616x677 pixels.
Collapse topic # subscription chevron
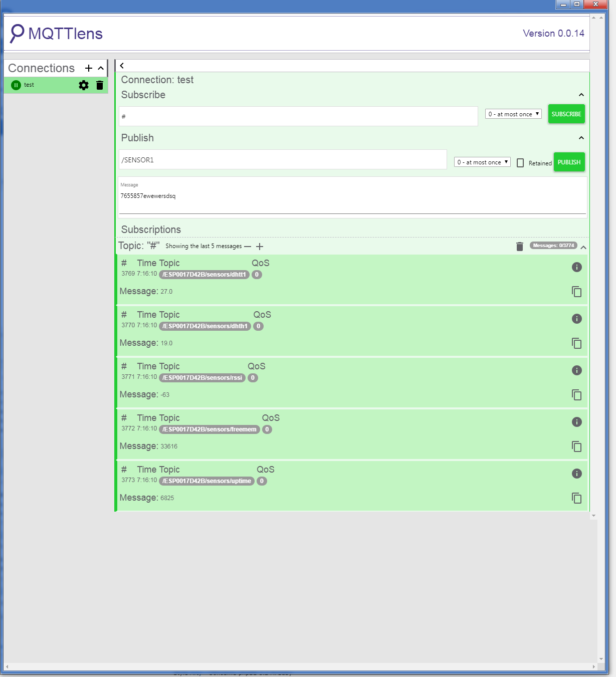[x=583, y=247]
